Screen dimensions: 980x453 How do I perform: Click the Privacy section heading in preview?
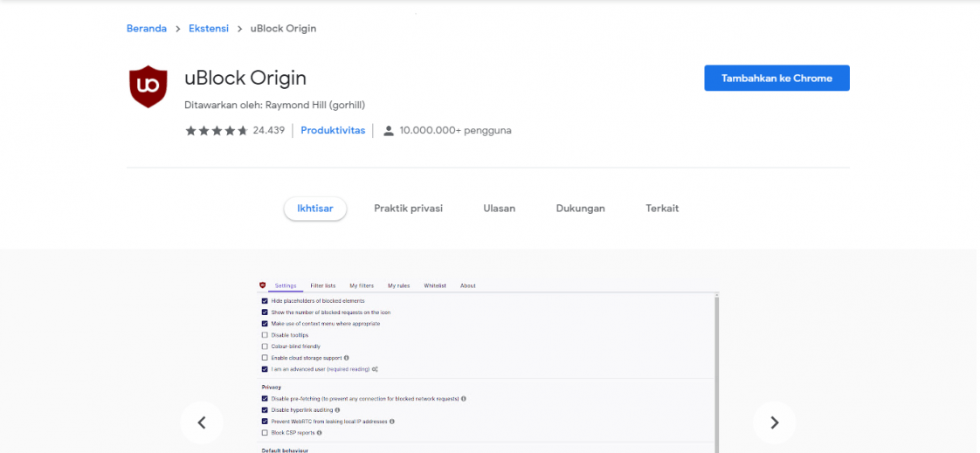[272, 388]
